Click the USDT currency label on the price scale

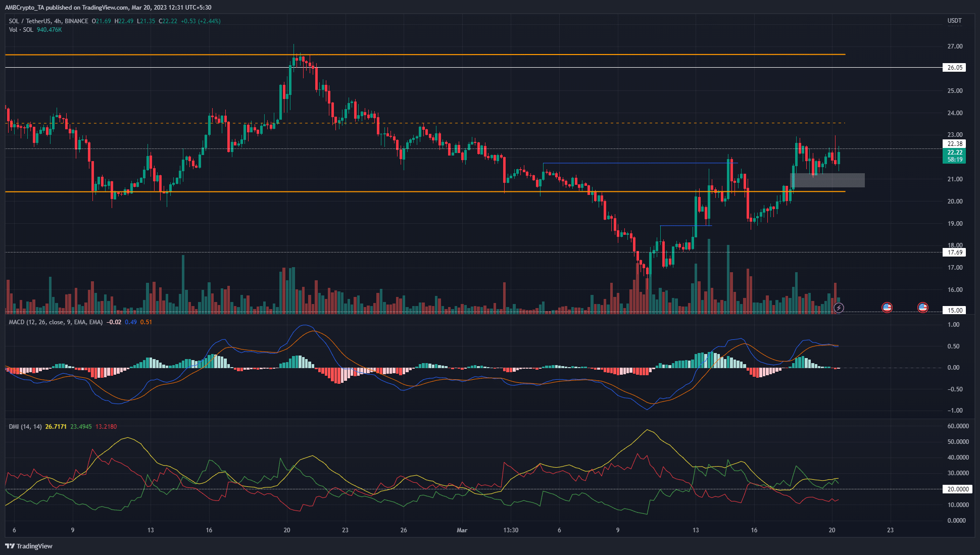tap(954, 21)
